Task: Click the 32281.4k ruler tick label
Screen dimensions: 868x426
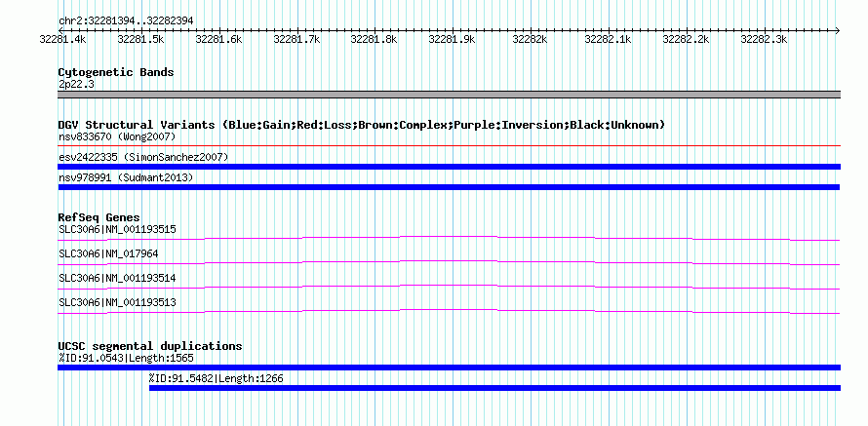Action: pos(62,40)
